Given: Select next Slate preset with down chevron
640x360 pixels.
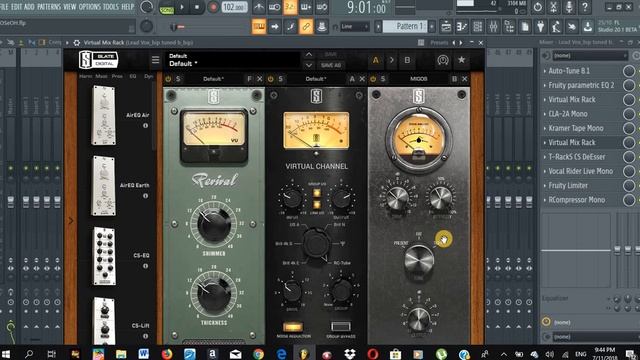Looking at the screenshot, I should 309,65.
